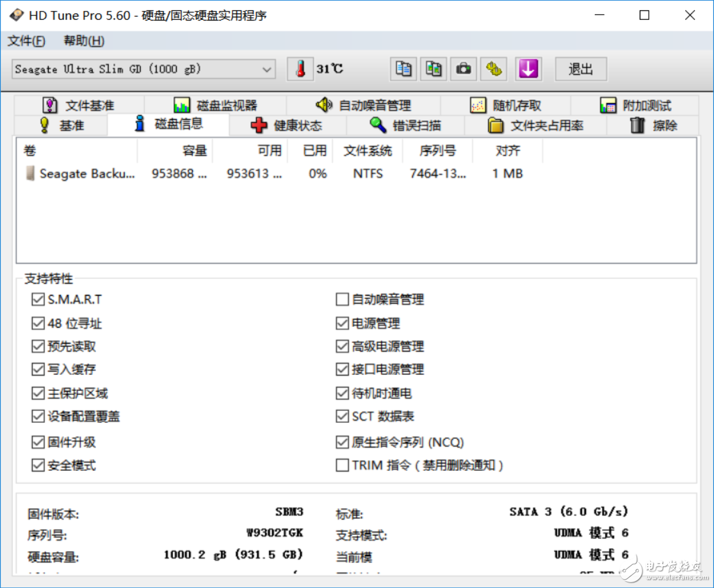Uncheck the S.M.A.R.T checkbox
The width and height of the screenshot is (714, 588).
38,299
